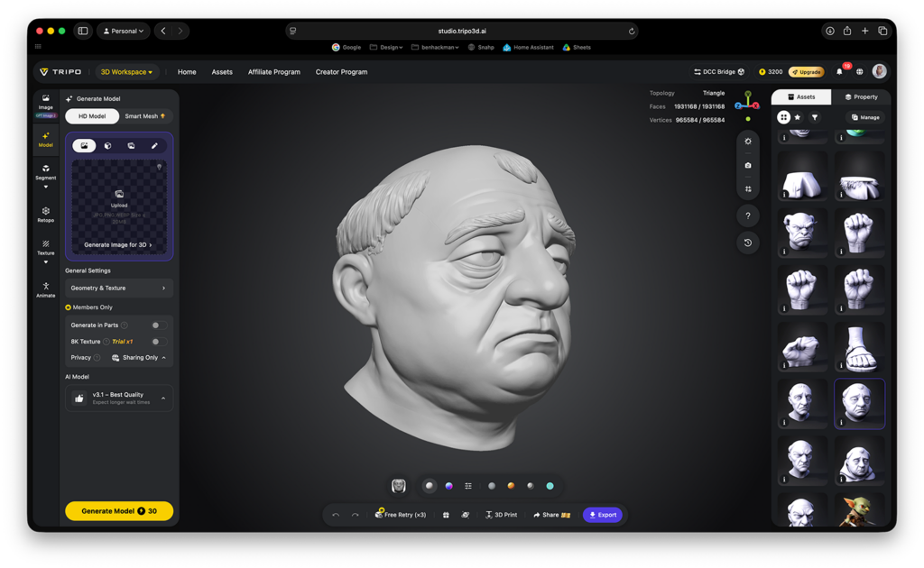Open the Affiliate Program menu item
The image size is (924, 568).
[274, 72]
